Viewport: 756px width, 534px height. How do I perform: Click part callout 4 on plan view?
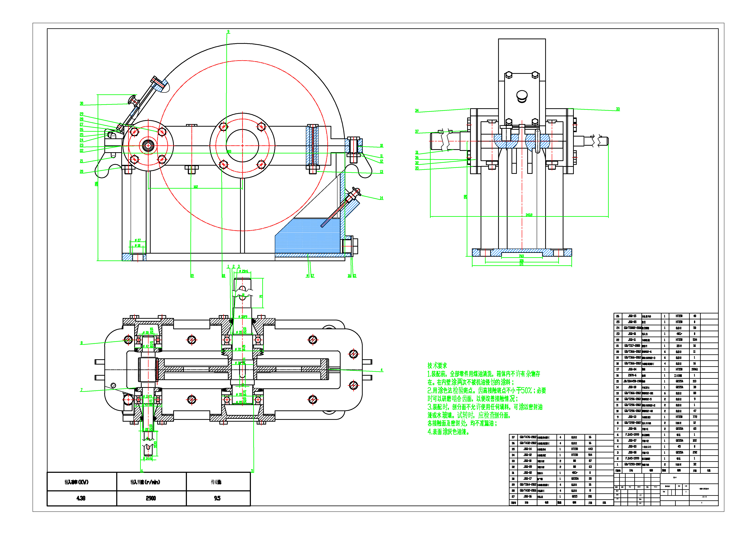point(382,370)
